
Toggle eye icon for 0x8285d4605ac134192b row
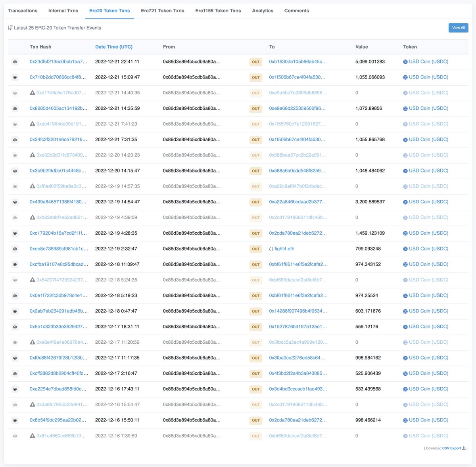point(15,109)
